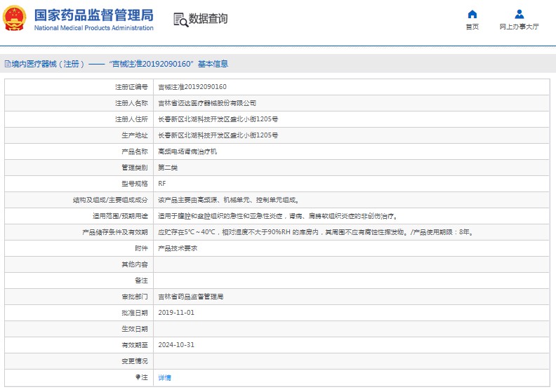Click the 首页 label
Screen dimensions: 556x392
(x=472, y=27)
